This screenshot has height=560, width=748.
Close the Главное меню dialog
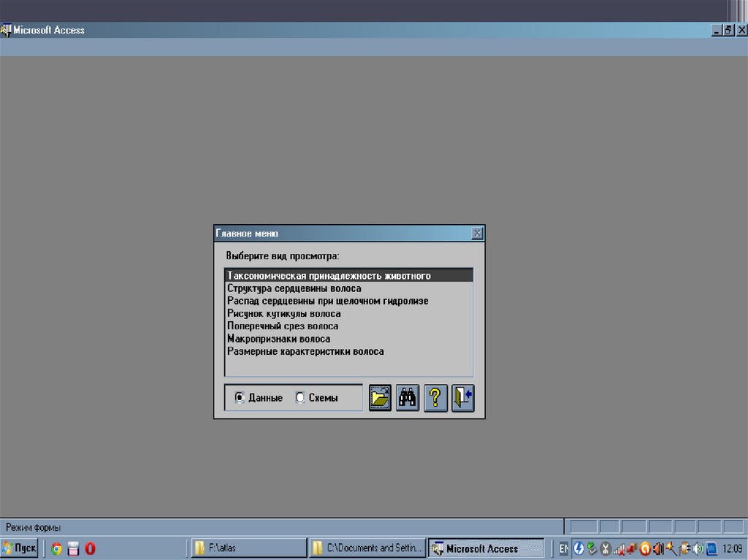click(x=477, y=233)
